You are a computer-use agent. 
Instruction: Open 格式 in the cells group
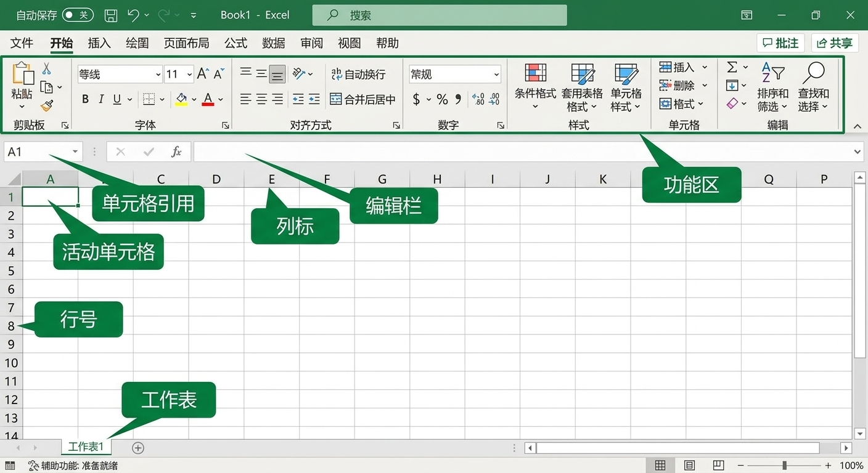[x=681, y=104]
